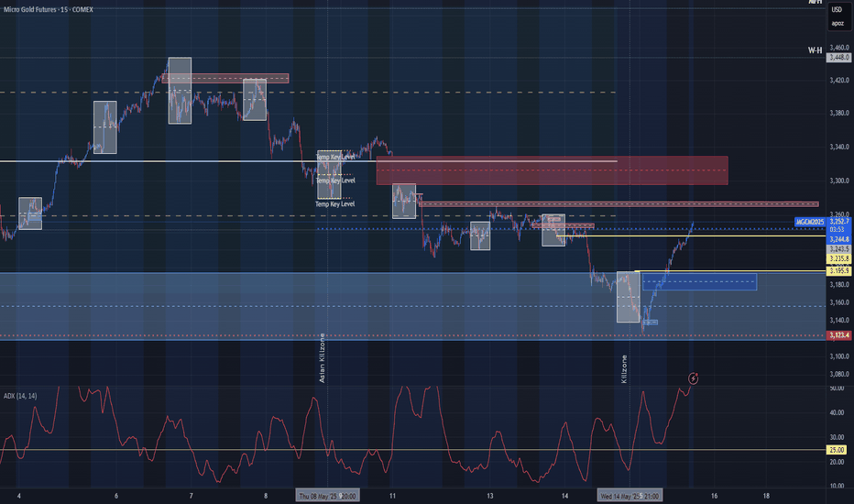Select the Killzone label near May 14

click(624, 369)
